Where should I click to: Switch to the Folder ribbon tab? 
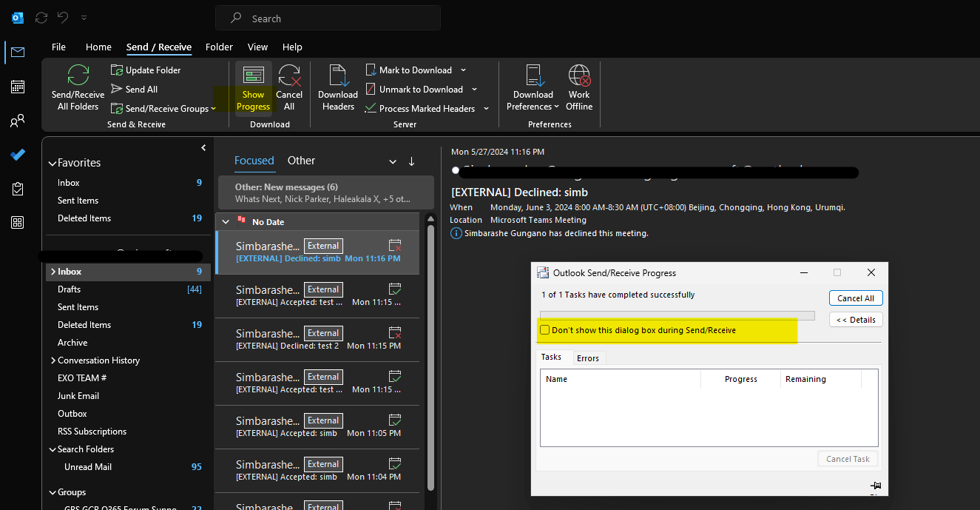(x=219, y=47)
